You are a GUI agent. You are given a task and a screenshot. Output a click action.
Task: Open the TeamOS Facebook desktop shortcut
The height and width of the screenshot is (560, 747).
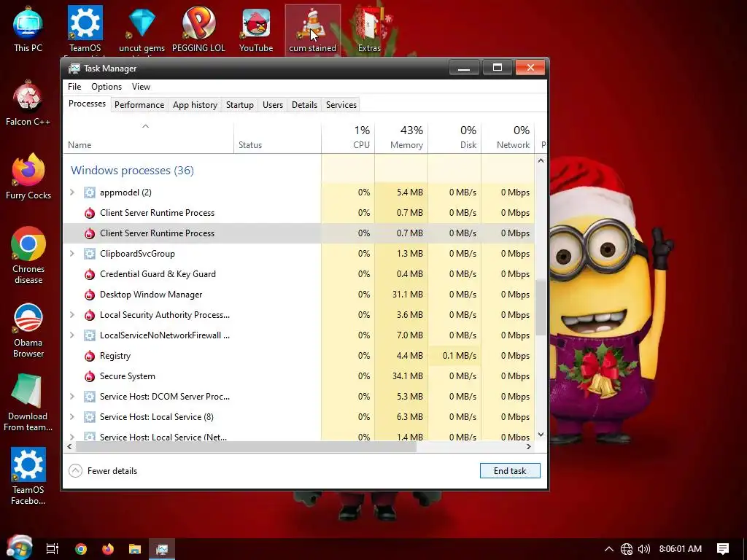click(x=28, y=476)
